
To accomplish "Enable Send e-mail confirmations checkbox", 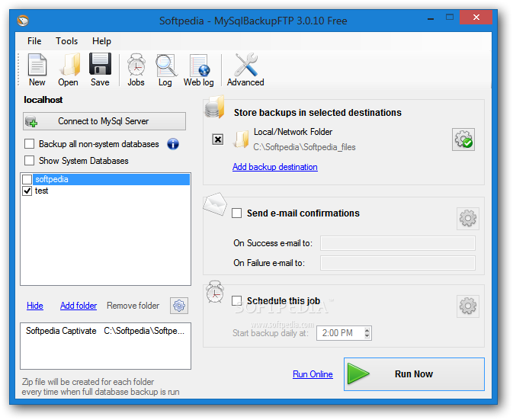I will click(x=236, y=213).
